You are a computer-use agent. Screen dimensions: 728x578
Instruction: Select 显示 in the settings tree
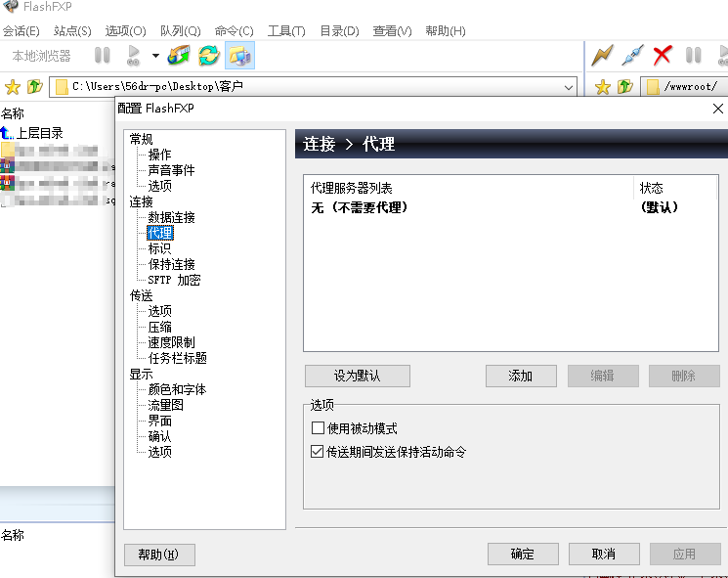pos(141,374)
